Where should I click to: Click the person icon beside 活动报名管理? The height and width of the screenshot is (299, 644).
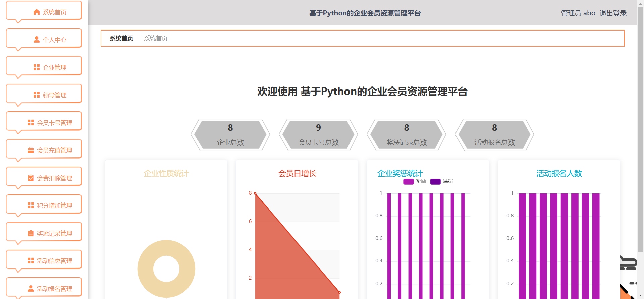31,288
